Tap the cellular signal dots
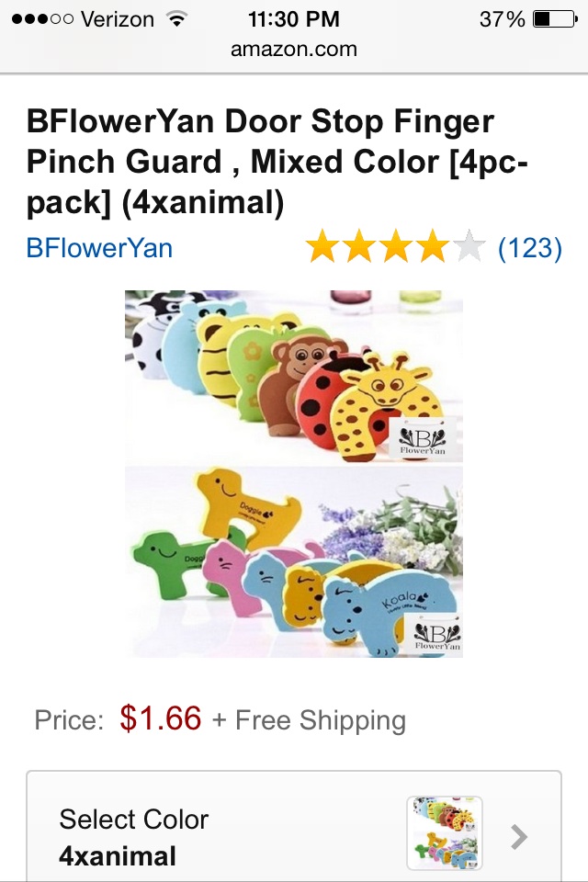The image size is (588, 882). (x=42, y=19)
